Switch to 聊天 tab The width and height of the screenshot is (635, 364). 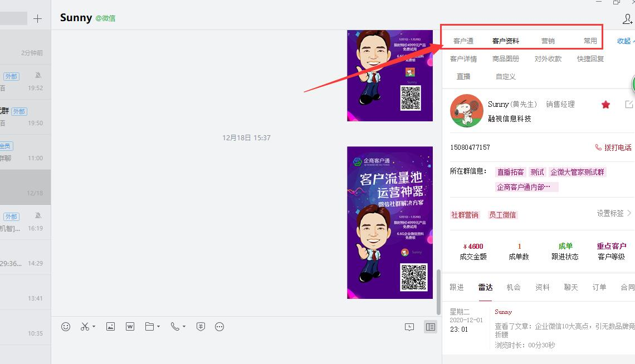[x=570, y=287]
